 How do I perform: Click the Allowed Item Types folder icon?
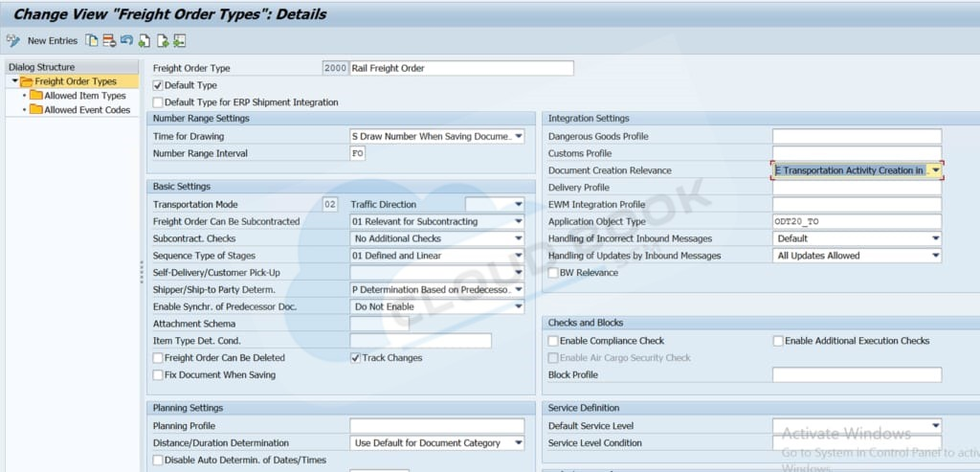coord(35,96)
